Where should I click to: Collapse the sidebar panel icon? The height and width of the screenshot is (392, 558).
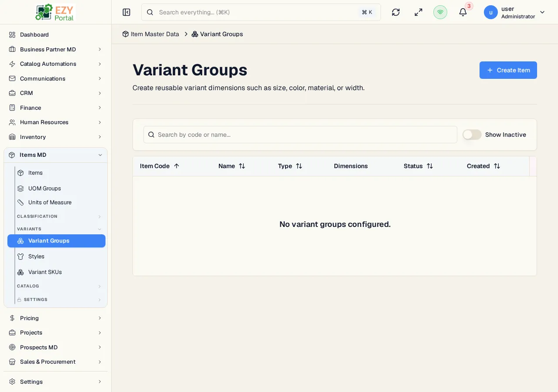point(126,12)
